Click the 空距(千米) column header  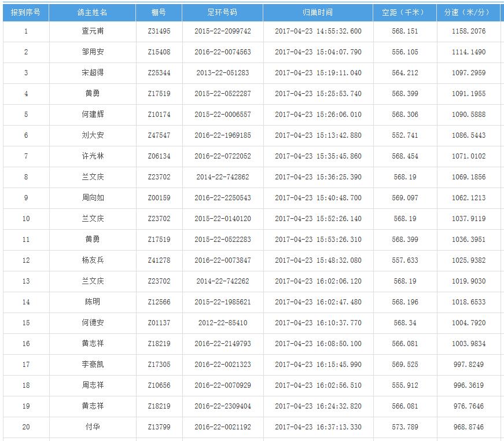click(404, 12)
